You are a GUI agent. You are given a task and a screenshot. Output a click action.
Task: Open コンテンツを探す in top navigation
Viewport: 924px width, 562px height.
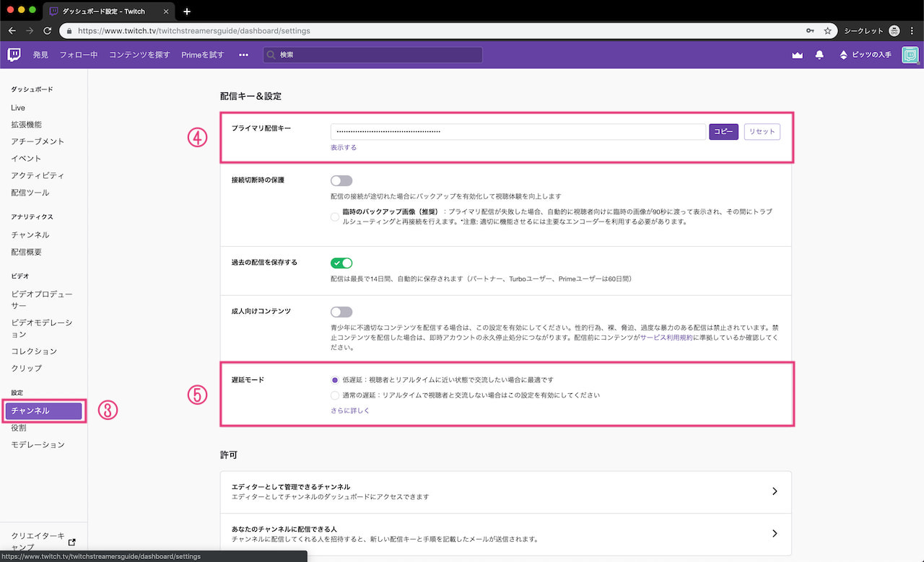pyautogui.click(x=140, y=55)
